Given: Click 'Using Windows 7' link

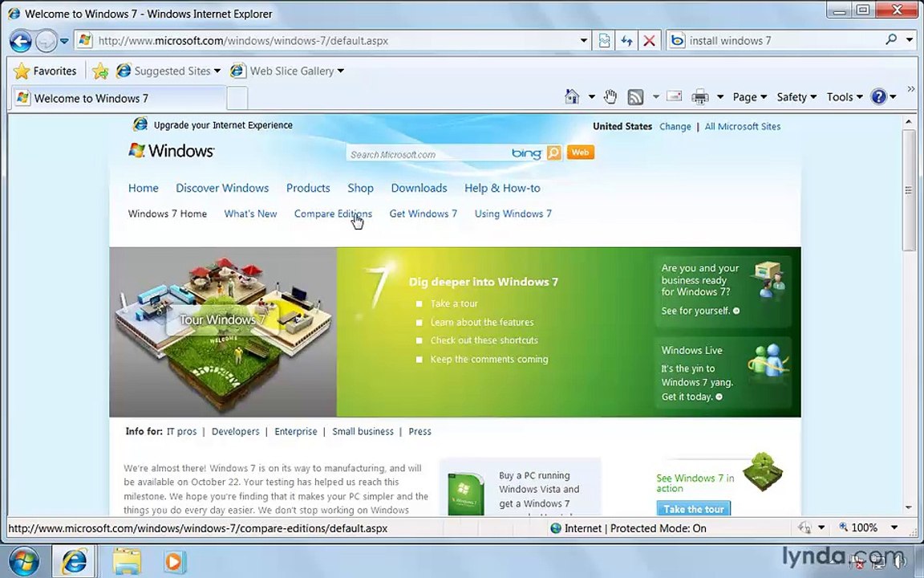Looking at the screenshot, I should [513, 214].
